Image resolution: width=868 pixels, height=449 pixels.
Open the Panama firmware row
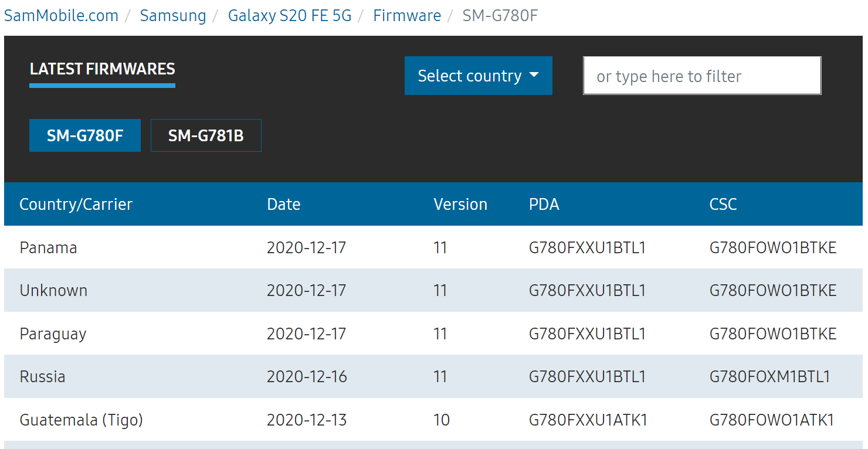point(433,247)
